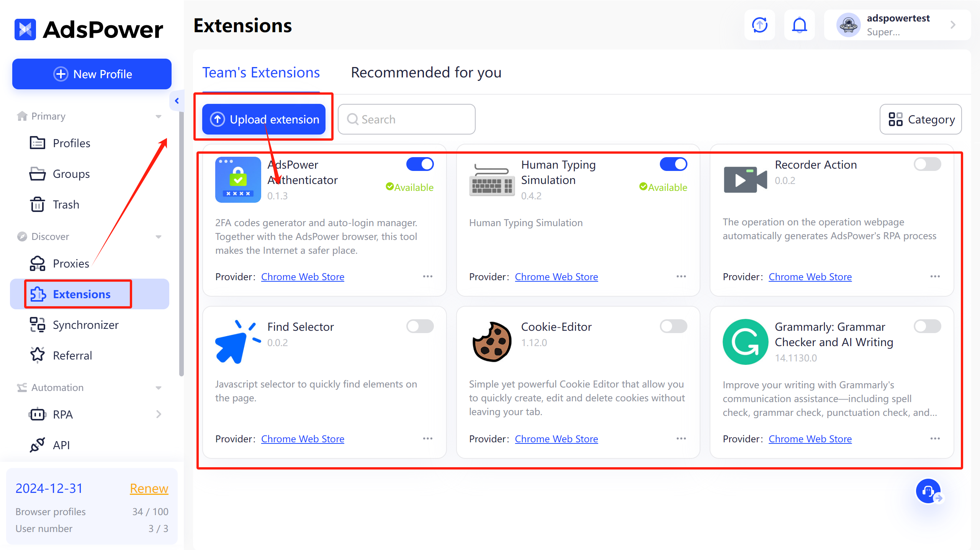The height and width of the screenshot is (550, 980).
Task: Switch to Team's Extensions tab
Action: coord(261,72)
